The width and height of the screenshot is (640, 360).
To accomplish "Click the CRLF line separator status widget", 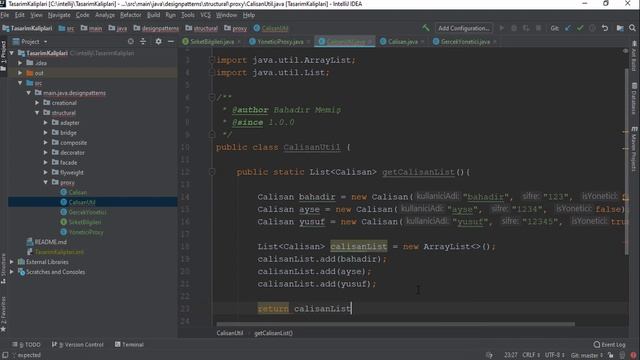I will pos(531,355).
